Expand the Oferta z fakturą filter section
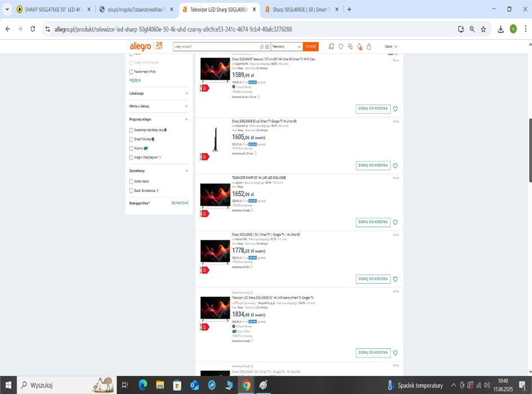Screen dimensions: 532x394 pos(158,106)
